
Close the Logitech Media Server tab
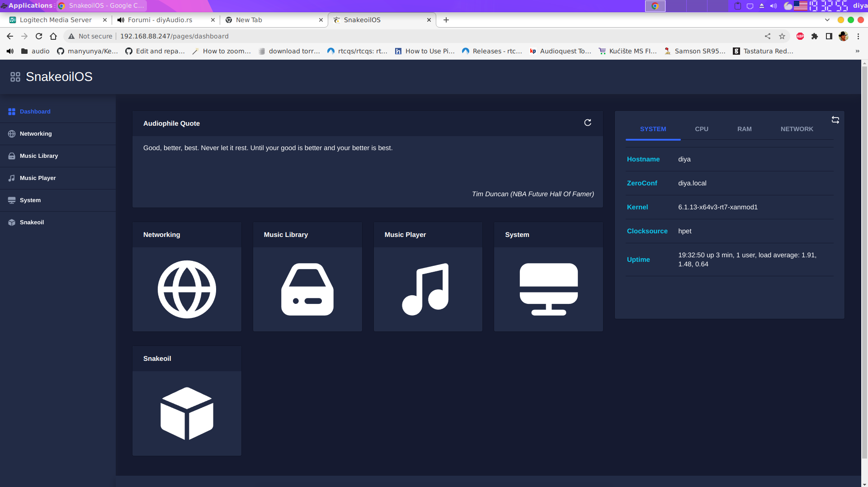click(x=105, y=20)
